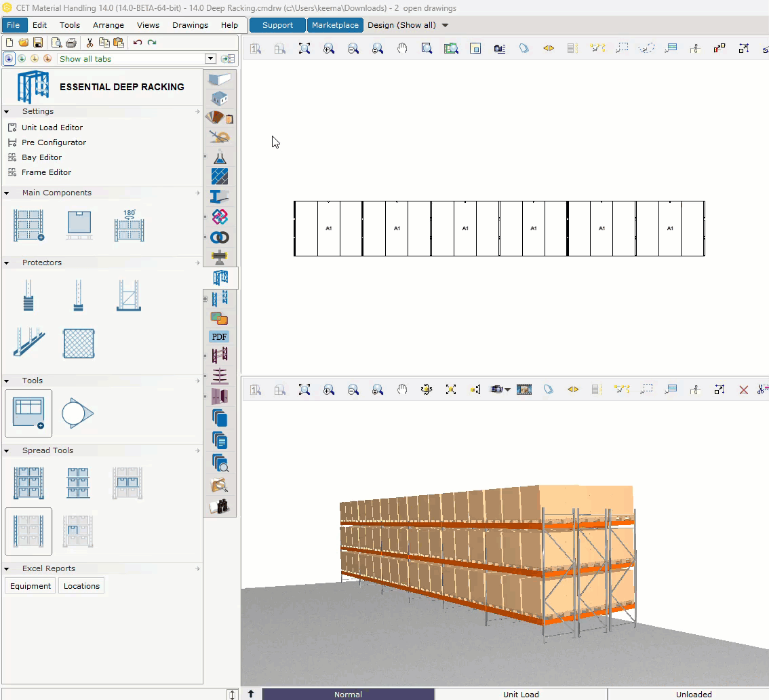Image resolution: width=769 pixels, height=700 pixels.
Task: Collapse the Protectors section
Action: [7, 263]
